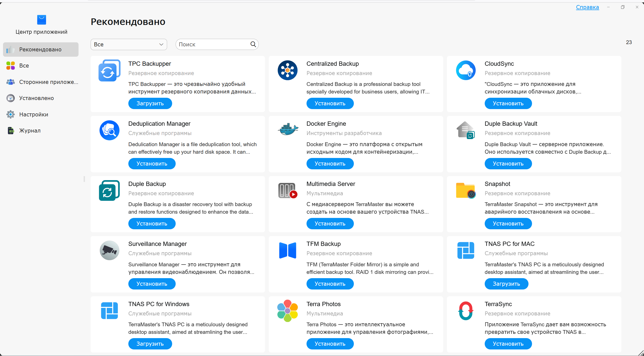Click the Multimedia Server icon
Screen dimensions: 644x356
(288, 190)
